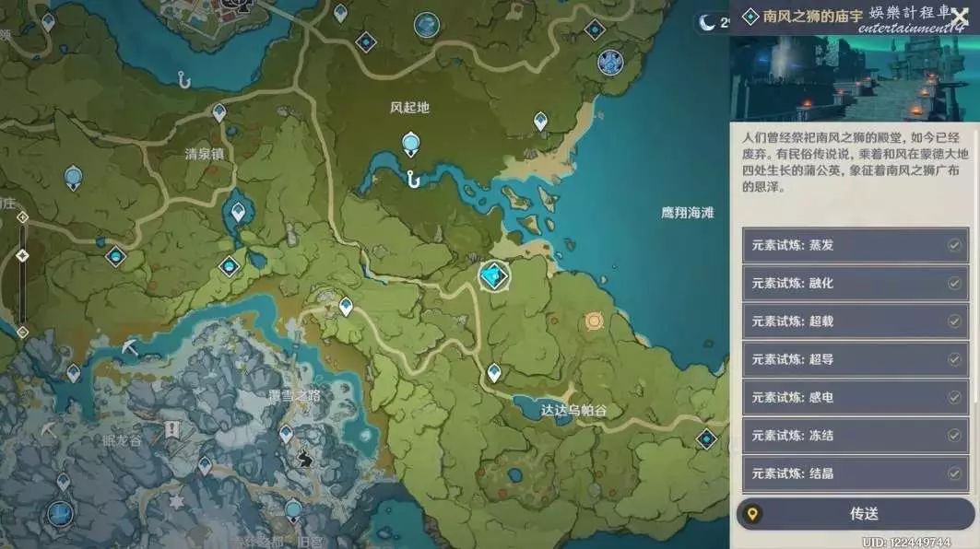The width and height of the screenshot is (980, 549).
Task: Select teleport waypoint above 清泉镇
Action: [x=219, y=112]
